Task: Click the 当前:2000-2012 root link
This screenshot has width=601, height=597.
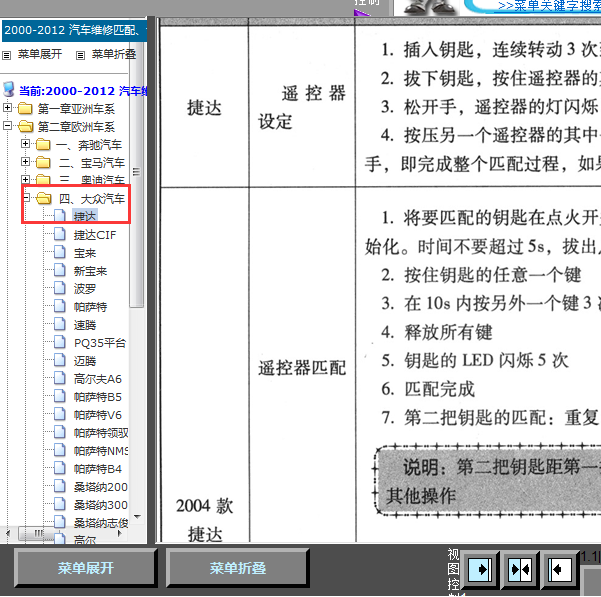Action: [x=83, y=91]
